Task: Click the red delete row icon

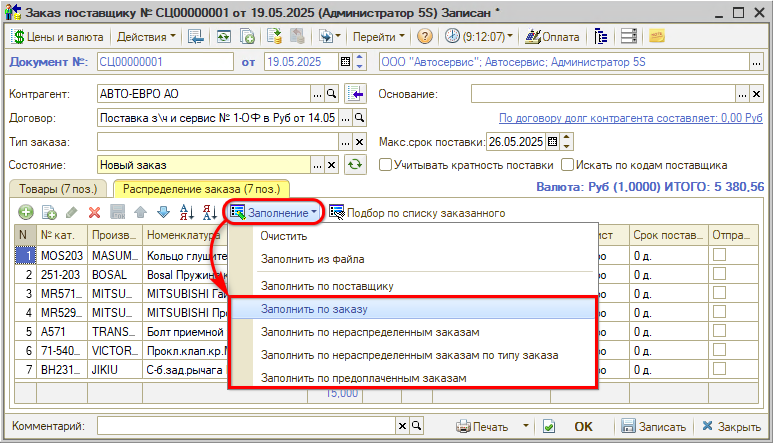Action: coord(95,212)
